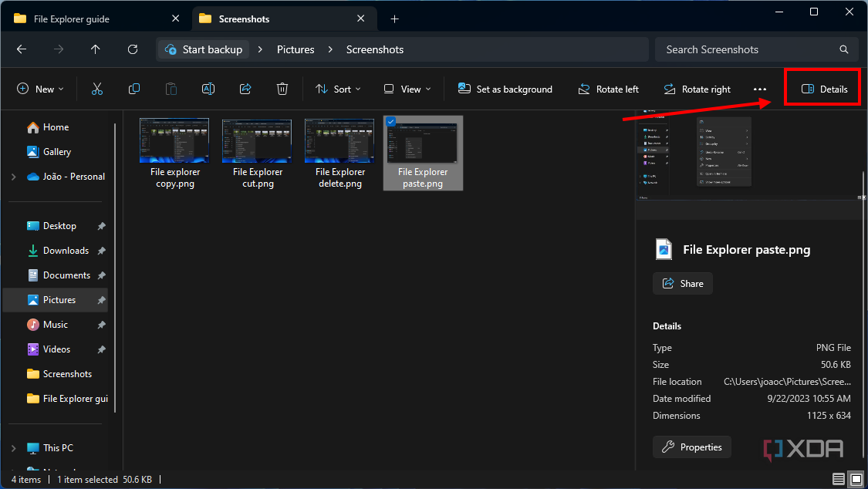
Task: Delete the selected file via the trash icon
Action: 282,89
